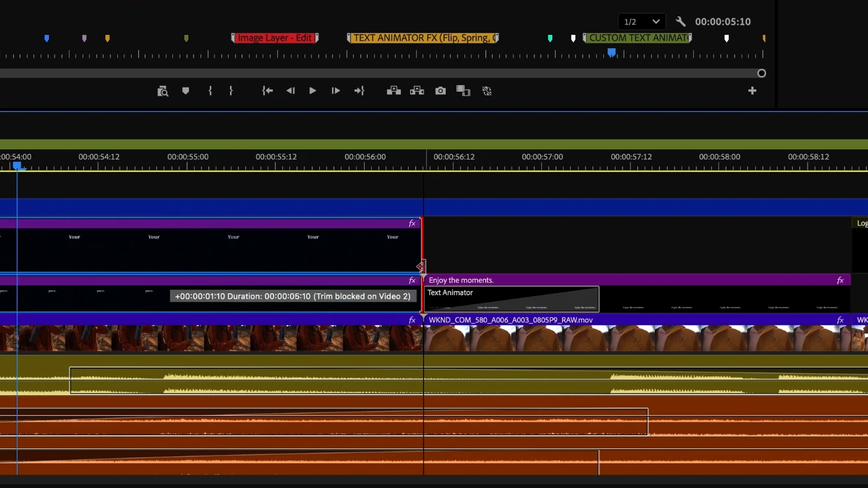The height and width of the screenshot is (488, 868).
Task: Open the button editor plus icon
Action: tap(752, 91)
